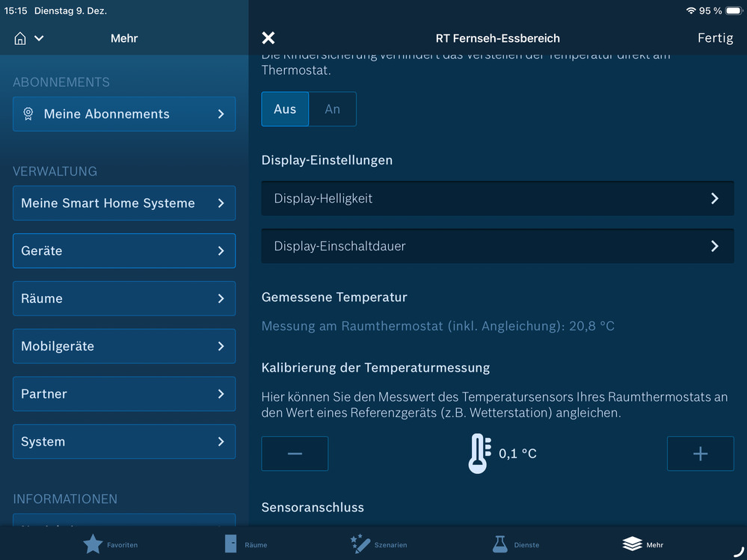Expand the Geräte section
Viewport: 747px width, 560px height.
tap(124, 250)
